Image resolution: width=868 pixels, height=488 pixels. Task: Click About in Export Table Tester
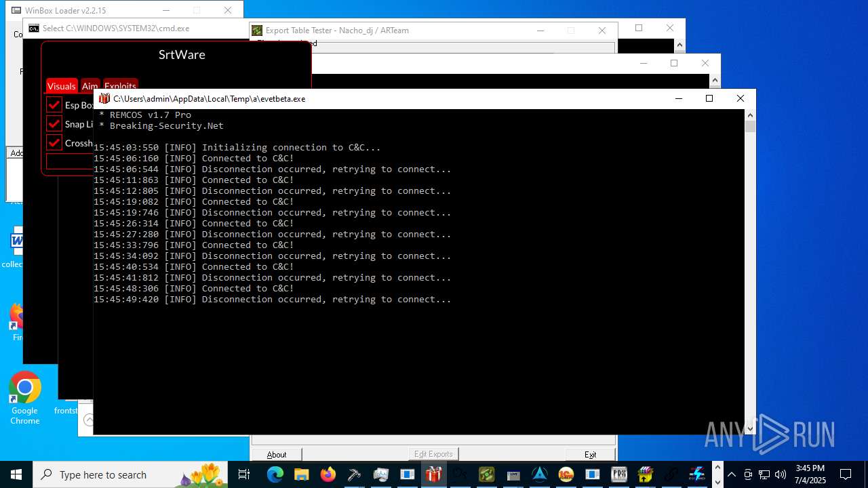pyautogui.click(x=277, y=454)
